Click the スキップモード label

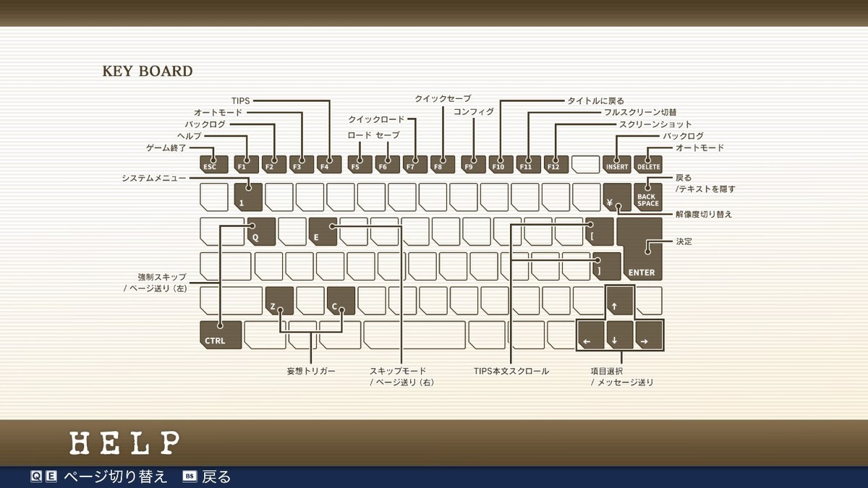click(x=398, y=371)
